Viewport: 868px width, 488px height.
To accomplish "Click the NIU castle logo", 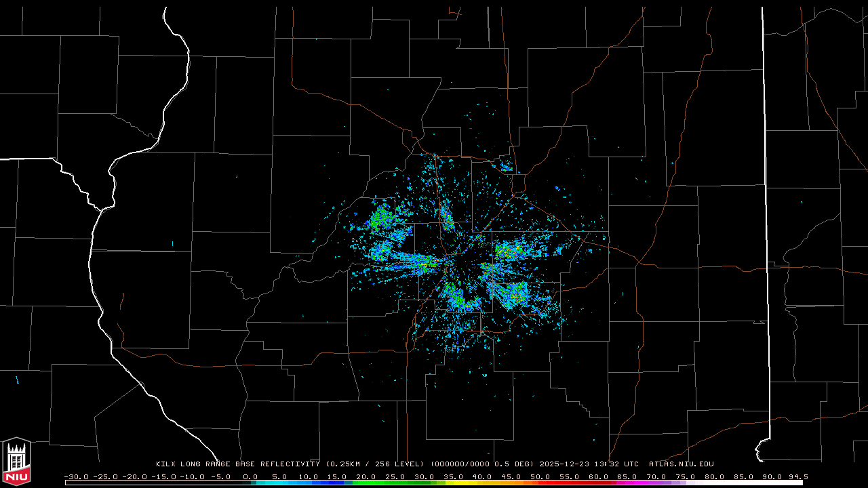I will tap(16, 462).
